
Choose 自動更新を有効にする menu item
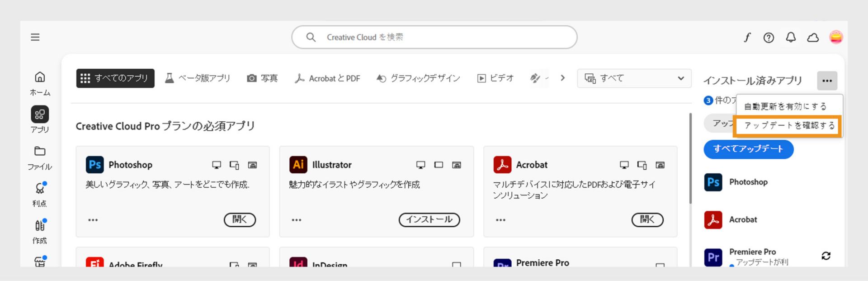coord(785,106)
